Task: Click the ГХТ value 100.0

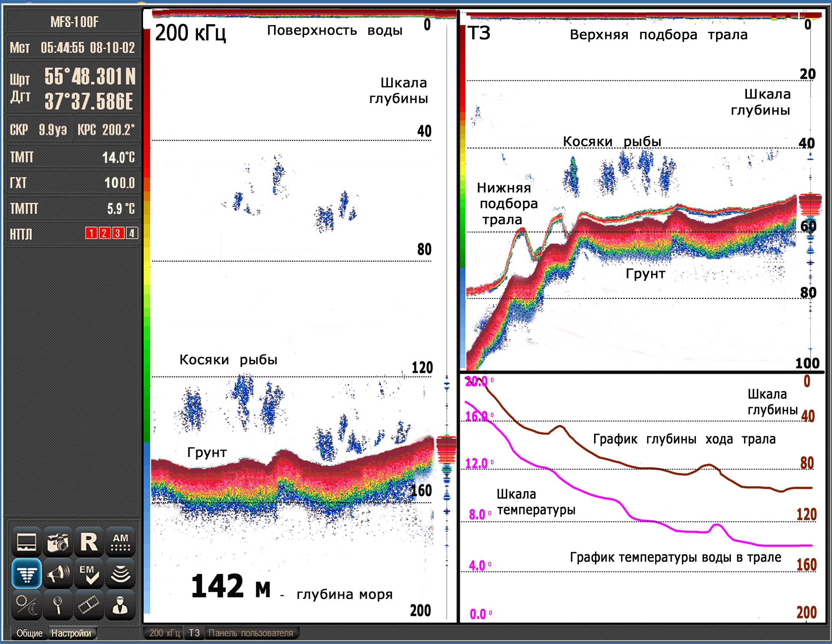Action: click(120, 183)
